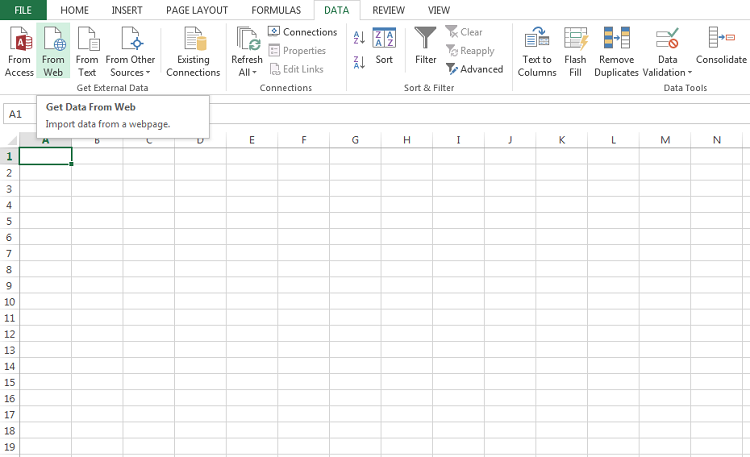Open Advanced filter options
Screen dimensions: 750x457
coord(474,69)
